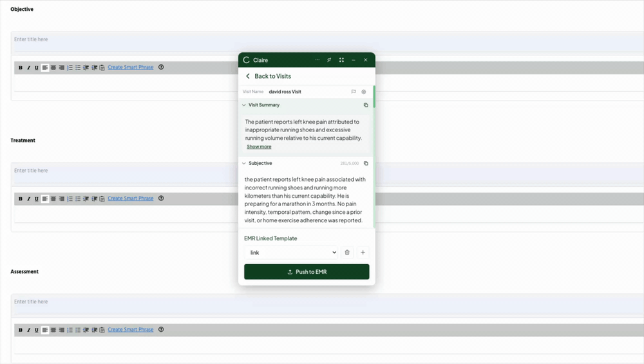This screenshot has width=644, height=364.
Task: Click Create Smart Phrase link under Assessment
Action: click(x=131, y=329)
